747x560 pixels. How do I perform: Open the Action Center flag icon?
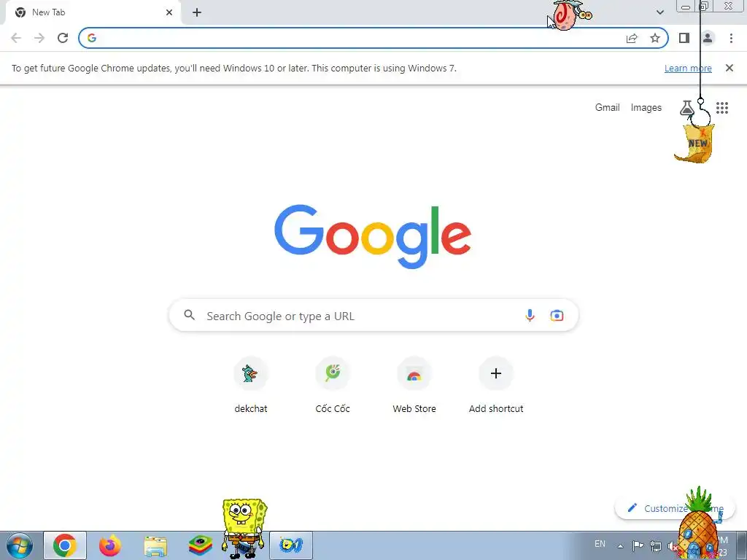638,545
